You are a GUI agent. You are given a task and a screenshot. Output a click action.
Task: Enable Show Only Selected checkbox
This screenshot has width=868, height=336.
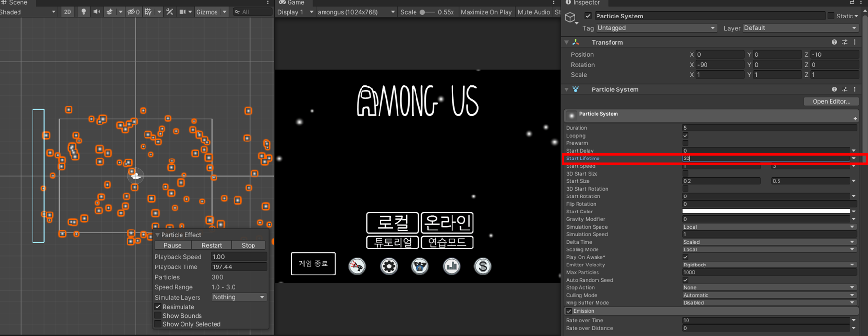click(158, 324)
